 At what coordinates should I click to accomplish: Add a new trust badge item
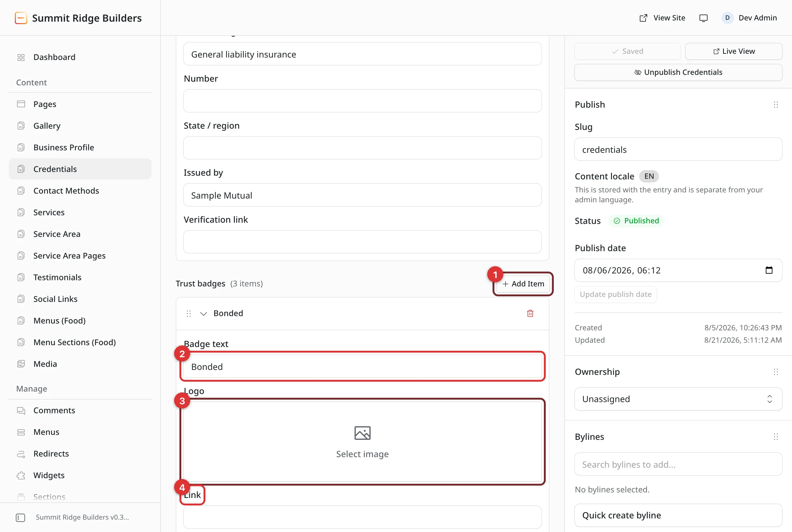point(523,284)
